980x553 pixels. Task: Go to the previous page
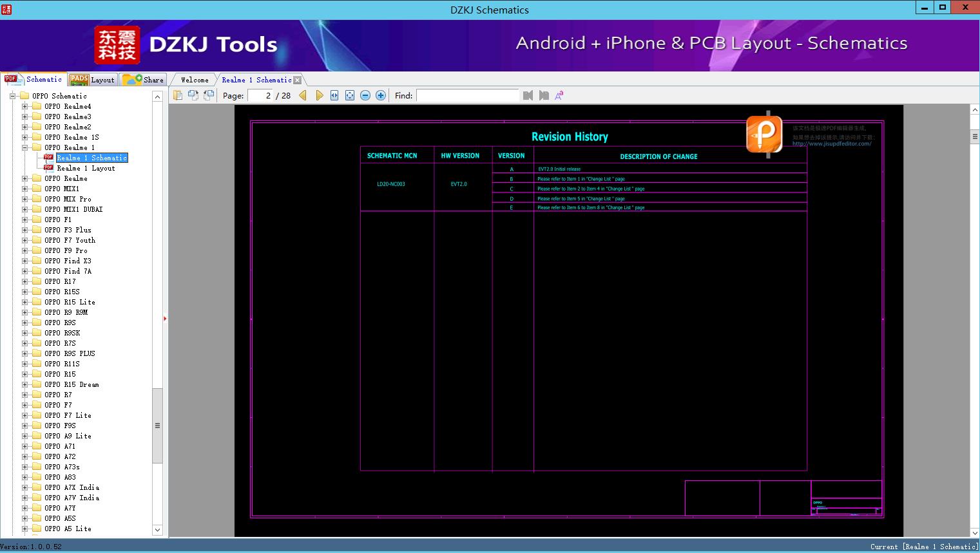[x=303, y=95]
